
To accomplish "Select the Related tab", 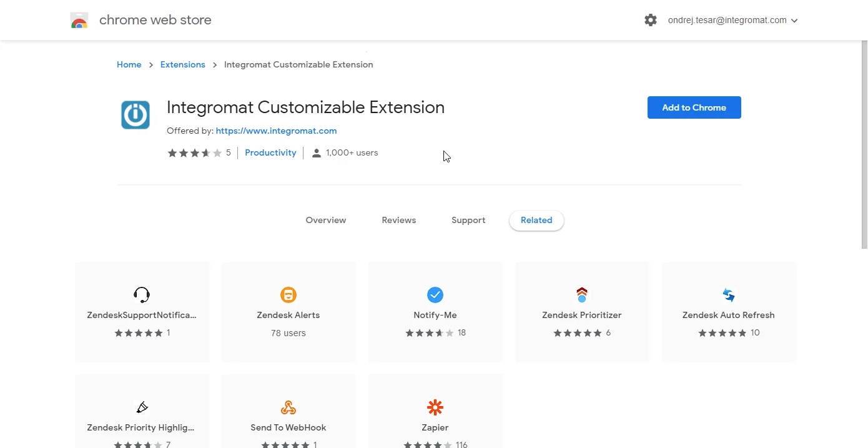I will tap(536, 220).
